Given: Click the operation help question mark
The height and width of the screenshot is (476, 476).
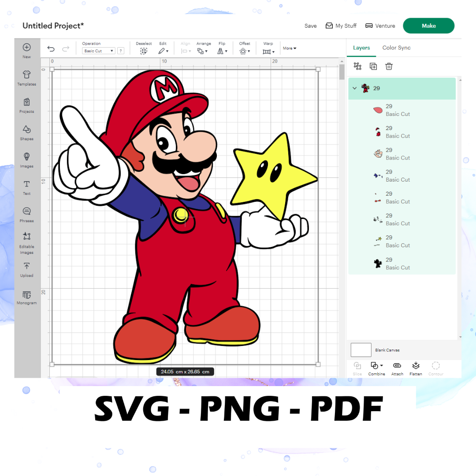Looking at the screenshot, I should point(121,51).
